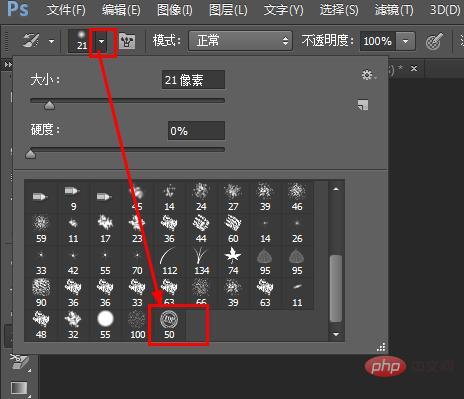Select the Gradient tool in the toolbox

(19, 388)
